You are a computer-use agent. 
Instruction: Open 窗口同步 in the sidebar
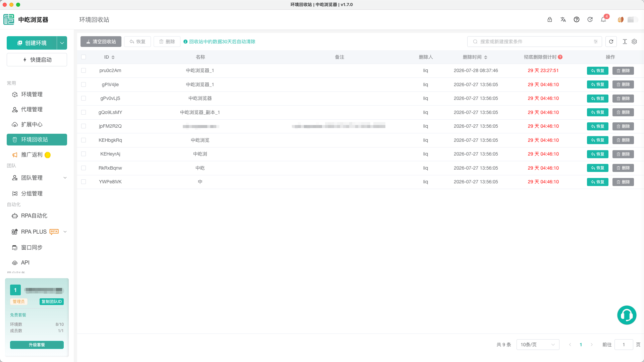coord(37,247)
